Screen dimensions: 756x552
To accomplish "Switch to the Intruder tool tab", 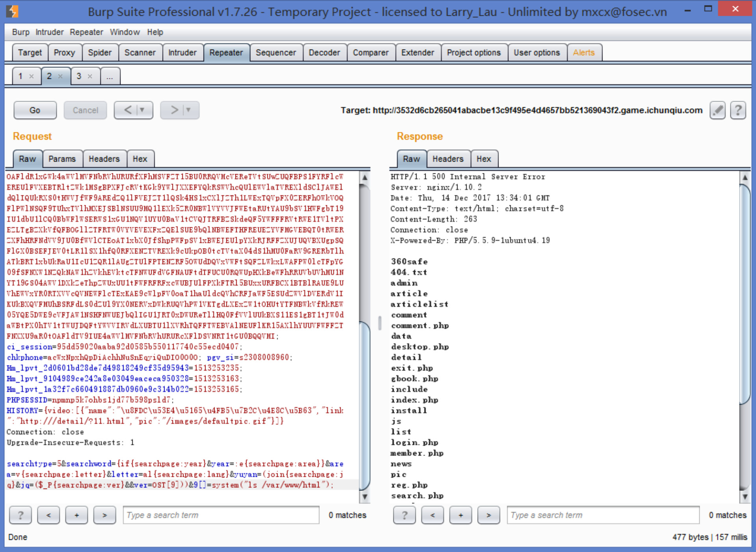I will click(182, 53).
